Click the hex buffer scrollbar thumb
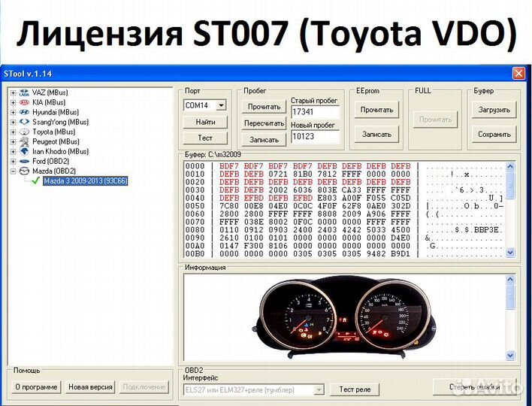Viewport: 532px width, 406px height. pyautogui.click(x=510, y=186)
